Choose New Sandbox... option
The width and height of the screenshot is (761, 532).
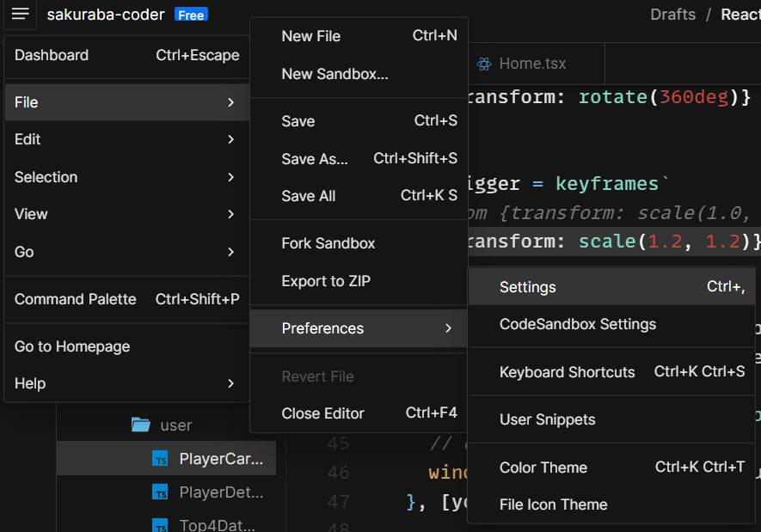coord(359,74)
